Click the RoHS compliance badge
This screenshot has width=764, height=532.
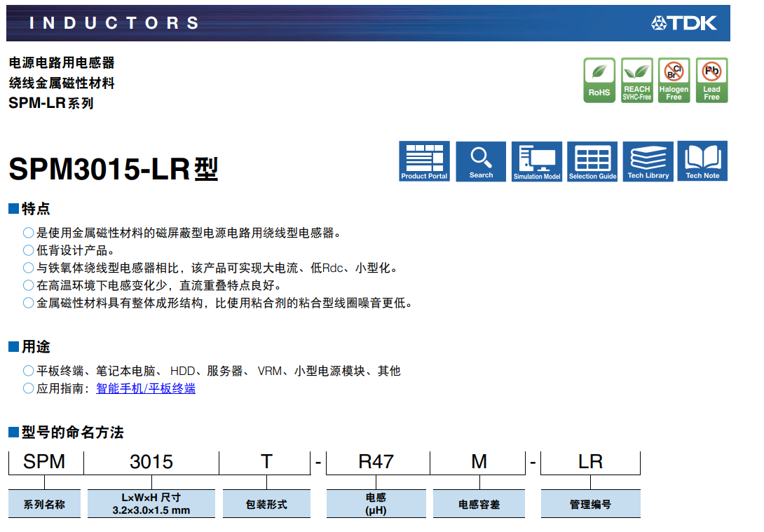pos(599,81)
